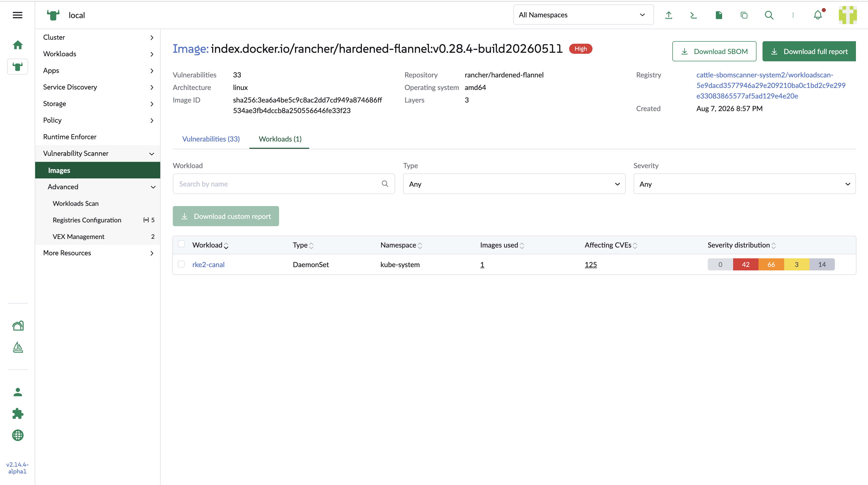Open the resource search magnifier icon
868x485 pixels.
(769, 15)
